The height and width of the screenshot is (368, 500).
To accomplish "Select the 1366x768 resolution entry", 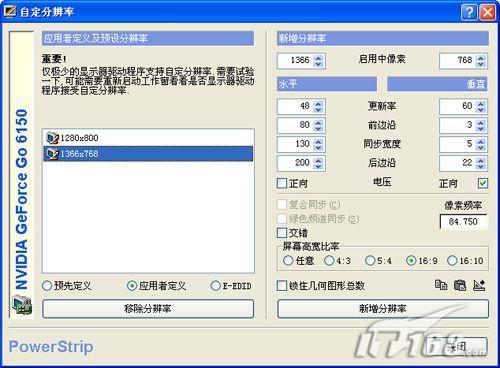I will [x=148, y=154].
